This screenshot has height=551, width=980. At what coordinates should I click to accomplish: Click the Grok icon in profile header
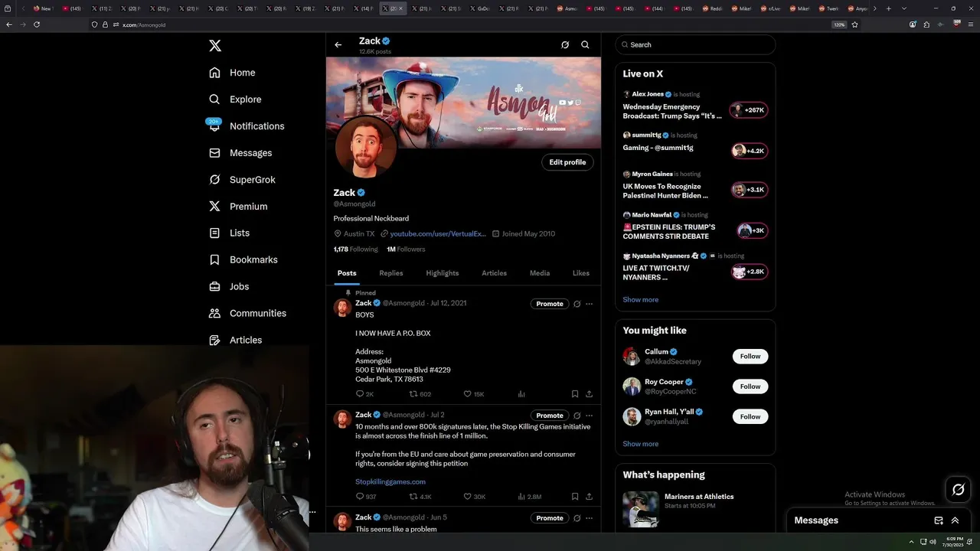click(565, 45)
